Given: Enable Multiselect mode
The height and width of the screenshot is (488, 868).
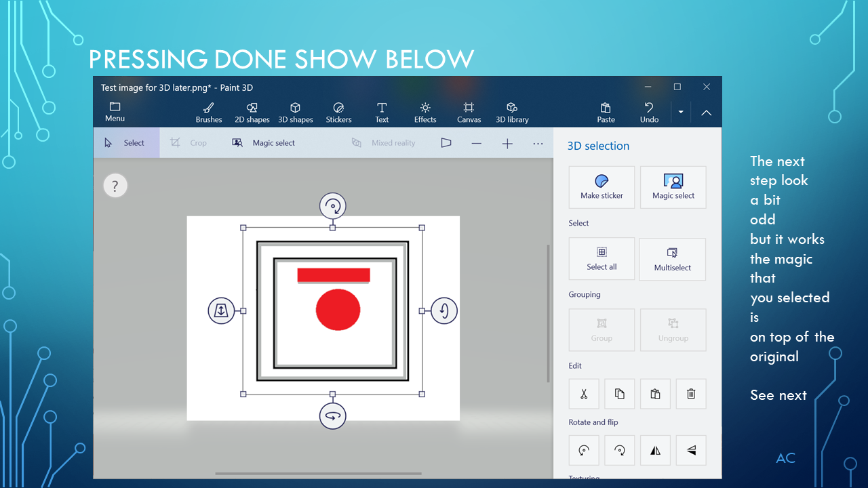Looking at the screenshot, I should point(672,259).
